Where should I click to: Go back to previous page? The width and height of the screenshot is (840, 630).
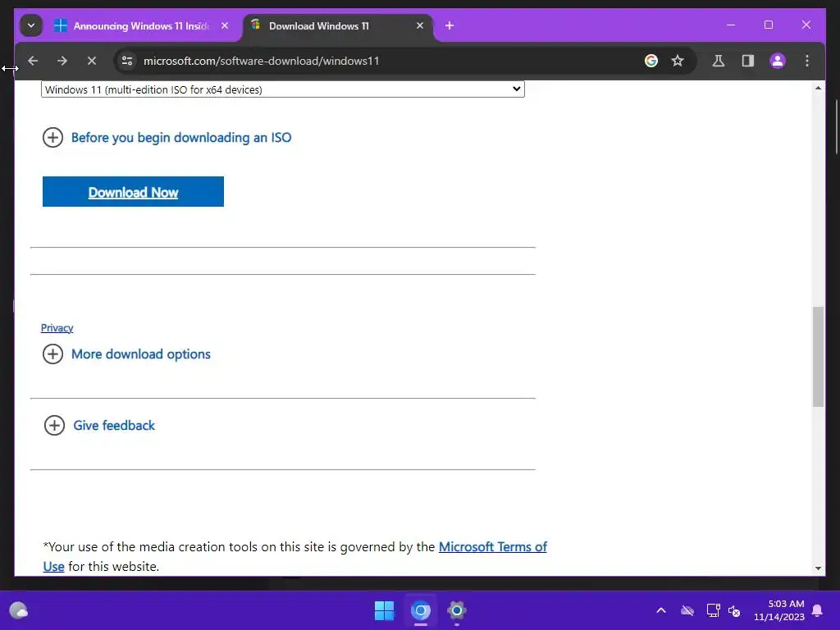point(33,61)
